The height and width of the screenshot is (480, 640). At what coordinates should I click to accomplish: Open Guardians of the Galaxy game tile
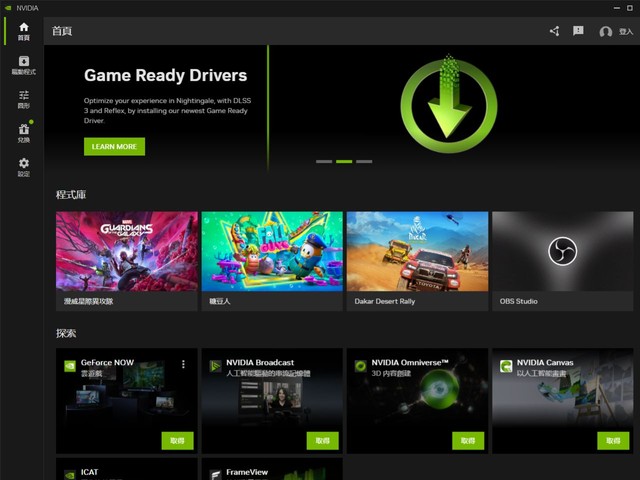(127, 261)
